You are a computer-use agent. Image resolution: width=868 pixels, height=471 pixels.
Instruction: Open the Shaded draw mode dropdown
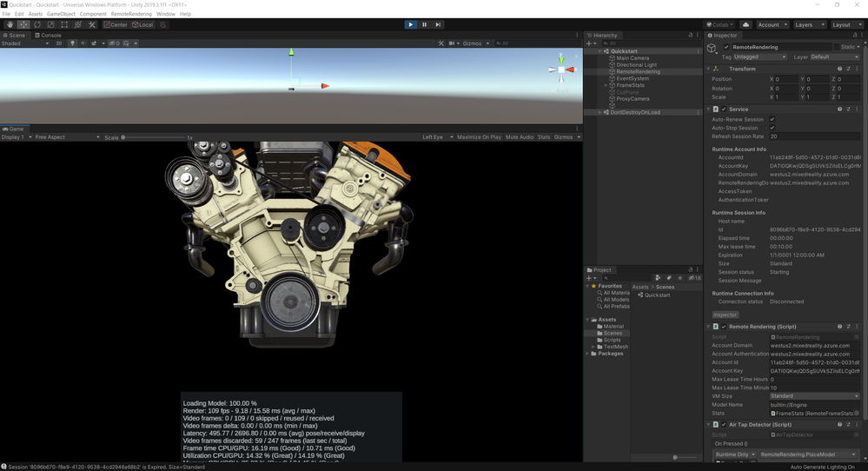pyautogui.click(x=25, y=43)
